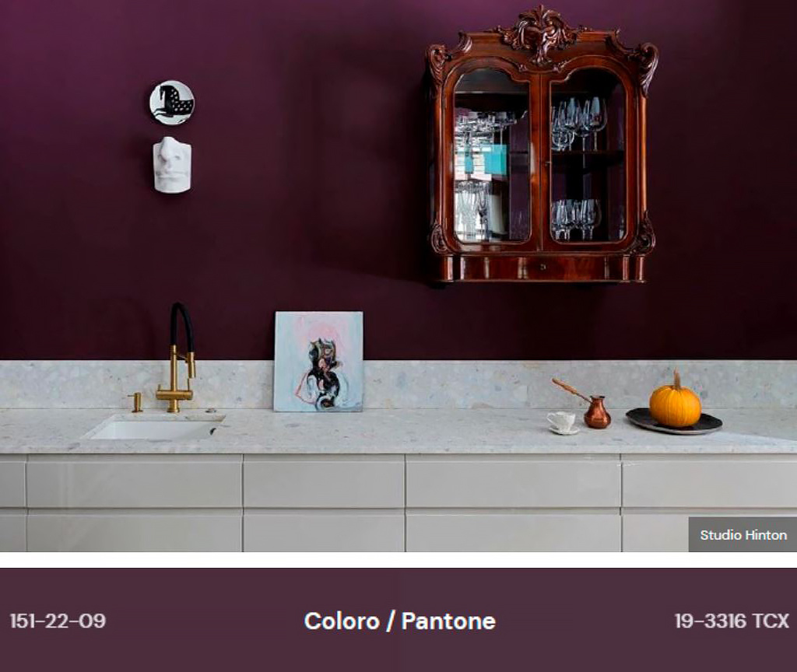Click the brass soap dispenser beside the faucet
The height and width of the screenshot is (672, 797).
pos(136,402)
